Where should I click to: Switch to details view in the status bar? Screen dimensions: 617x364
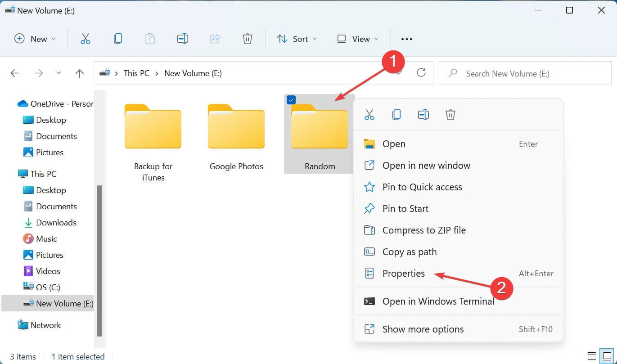coord(592,356)
